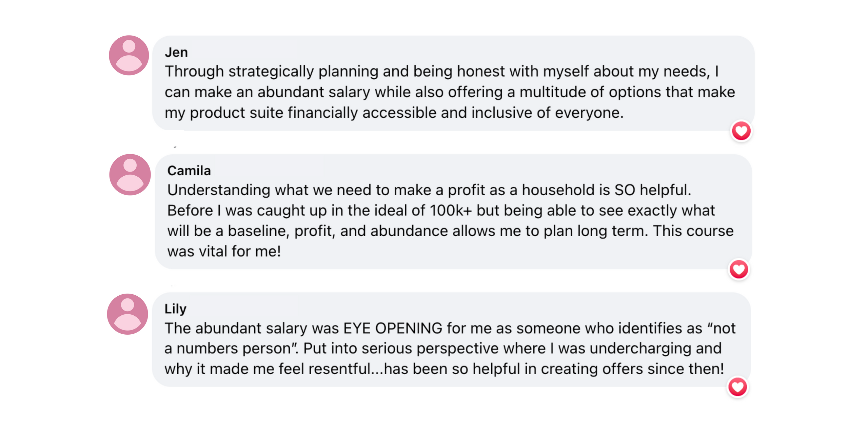Click 'SO helpful' in Camila's comment
Viewport: 868px width, 434px height.
(x=652, y=190)
